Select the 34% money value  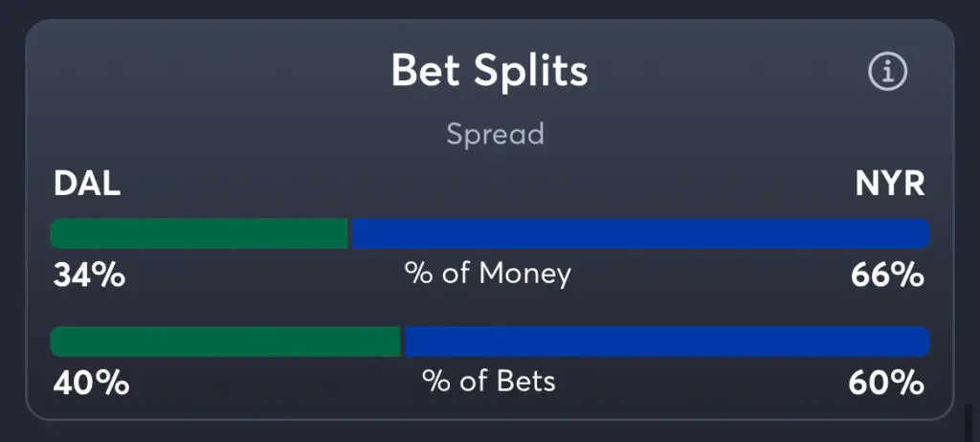(89, 276)
